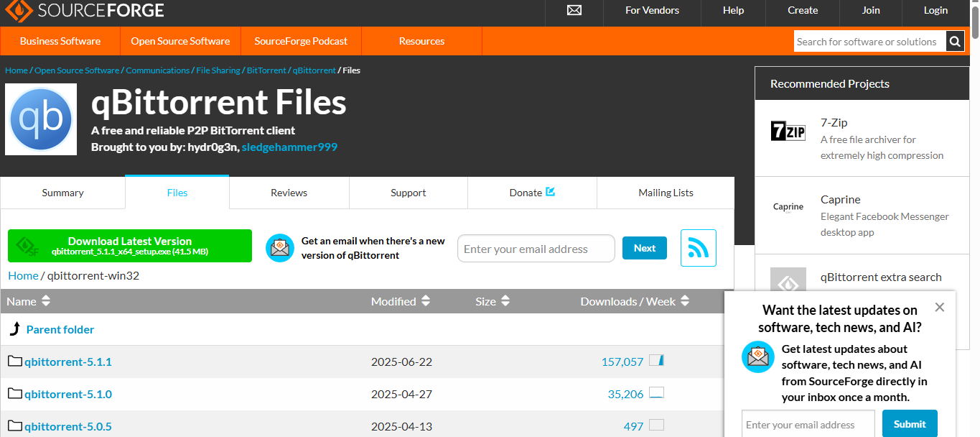Sort the file list by Name
Screen dimensions: 980x437
coord(29,301)
